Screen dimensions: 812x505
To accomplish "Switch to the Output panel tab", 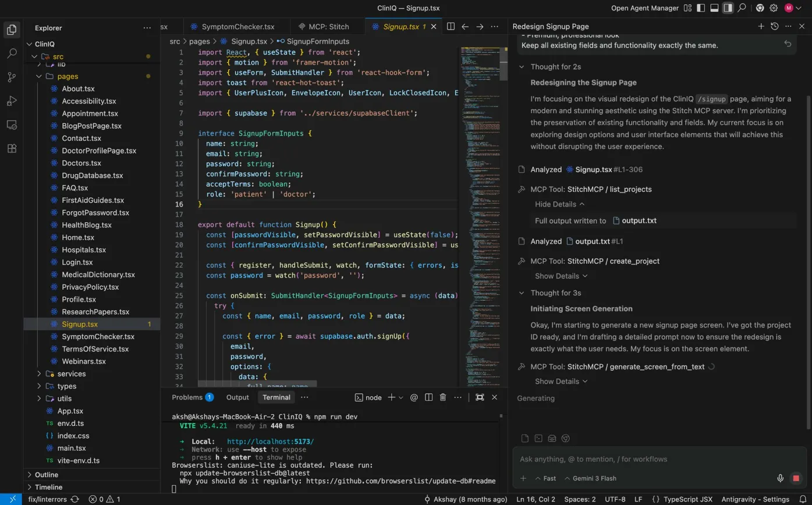I will coord(237,397).
